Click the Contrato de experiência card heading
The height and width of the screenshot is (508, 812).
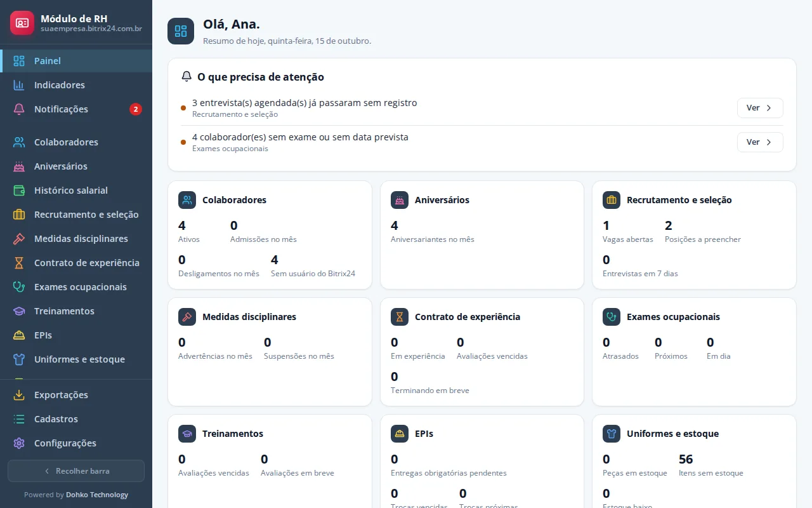[468, 317]
